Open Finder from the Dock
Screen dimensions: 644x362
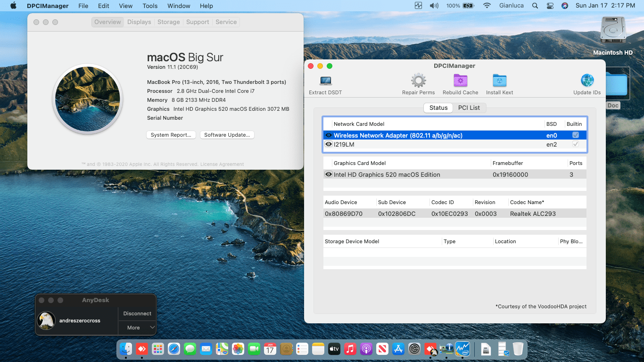coord(126,349)
